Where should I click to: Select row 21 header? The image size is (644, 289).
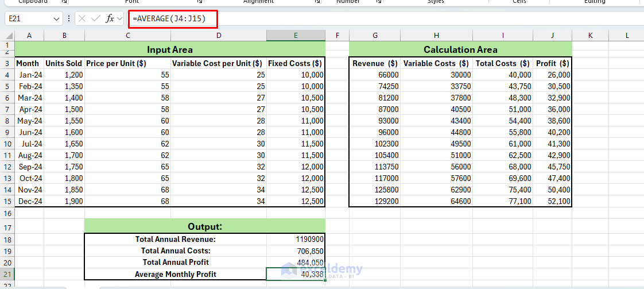[7, 274]
